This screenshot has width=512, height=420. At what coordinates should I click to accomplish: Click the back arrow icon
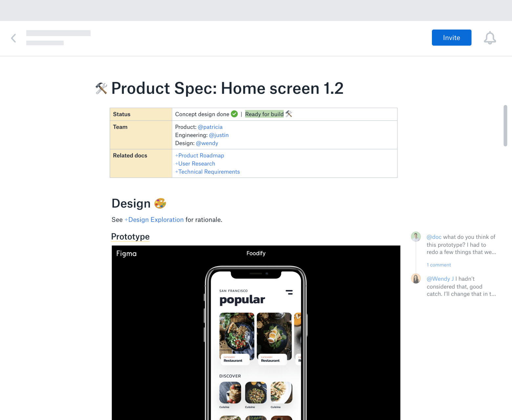click(x=13, y=38)
